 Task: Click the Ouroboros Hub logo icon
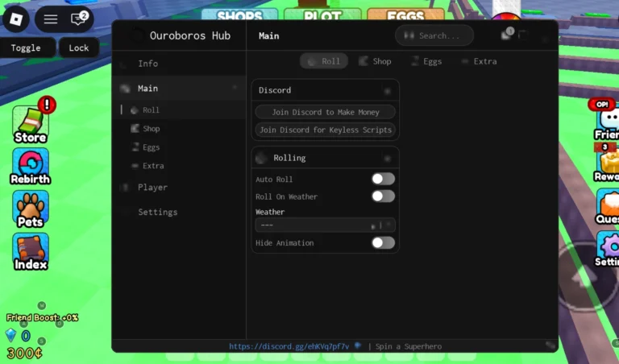(136, 35)
